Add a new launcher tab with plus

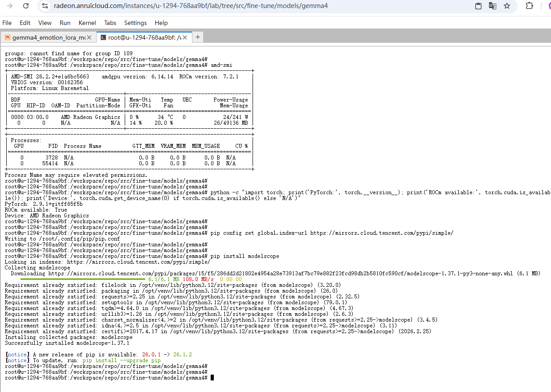[198, 37]
